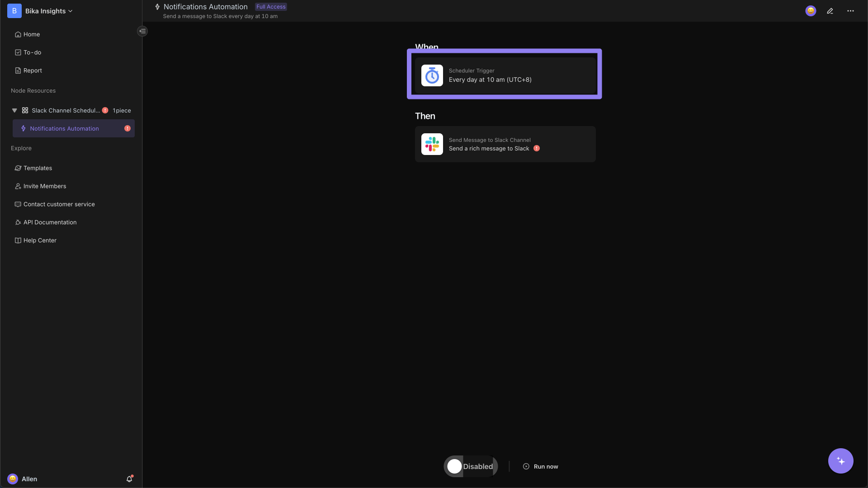Expand the three-dot options menu top right
The height and width of the screenshot is (488, 868).
851,11
